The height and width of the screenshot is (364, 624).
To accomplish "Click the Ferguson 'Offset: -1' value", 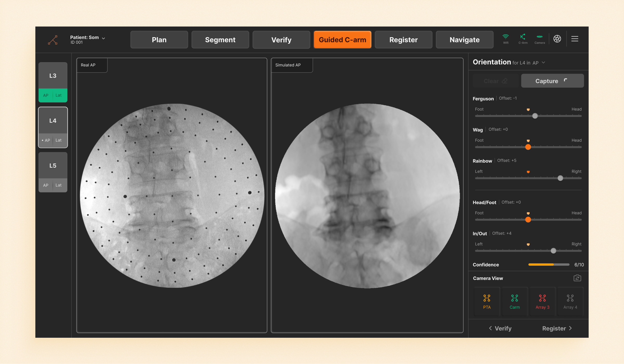I will pyautogui.click(x=508, y=98).
